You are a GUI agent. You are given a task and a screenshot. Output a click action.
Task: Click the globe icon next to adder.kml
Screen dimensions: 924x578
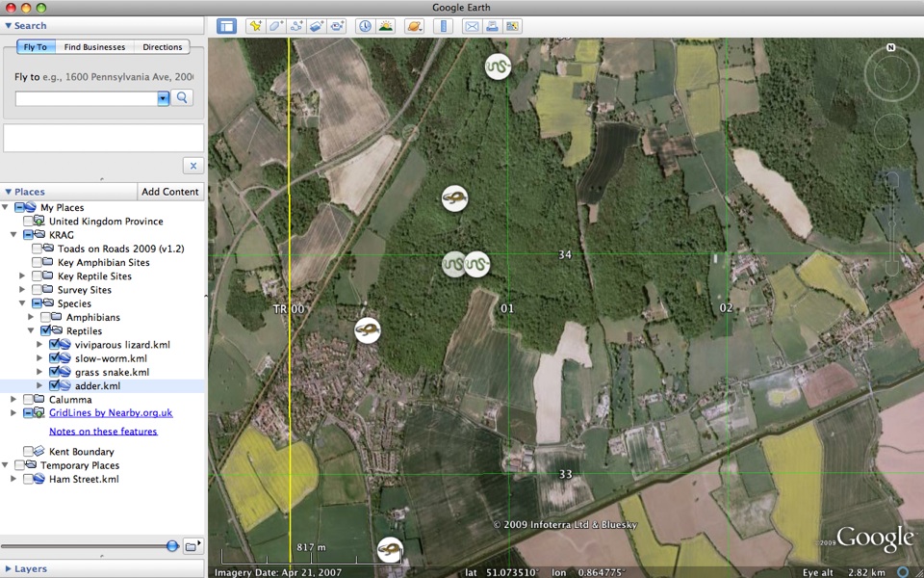pos(64,385)
